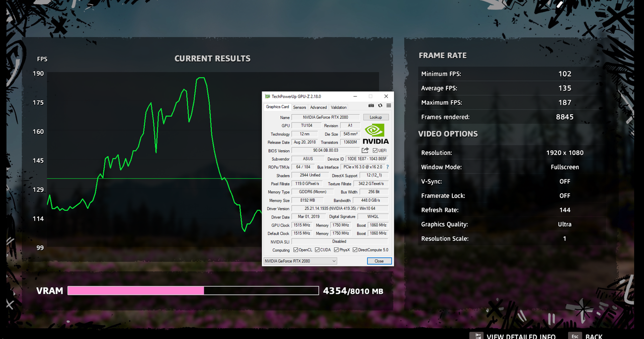Click the Lookup button

(376, 117)
